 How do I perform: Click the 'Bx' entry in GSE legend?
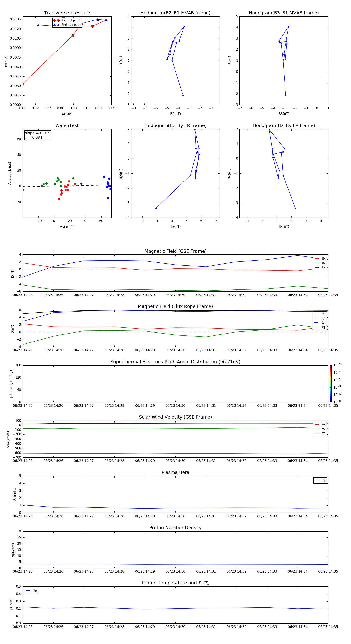point(320,259)
